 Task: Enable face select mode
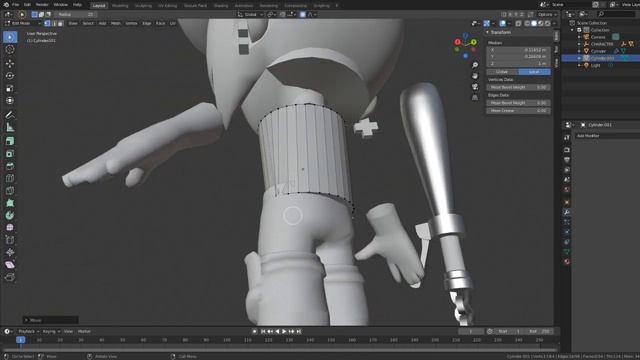[60, 23]
